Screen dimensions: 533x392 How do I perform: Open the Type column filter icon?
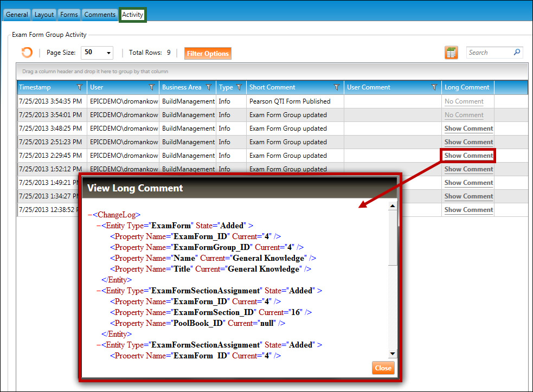tap(239, 87)
